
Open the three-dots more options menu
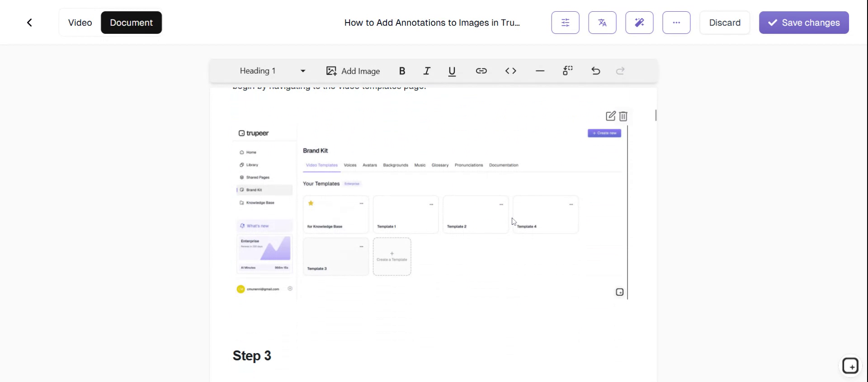676,23
